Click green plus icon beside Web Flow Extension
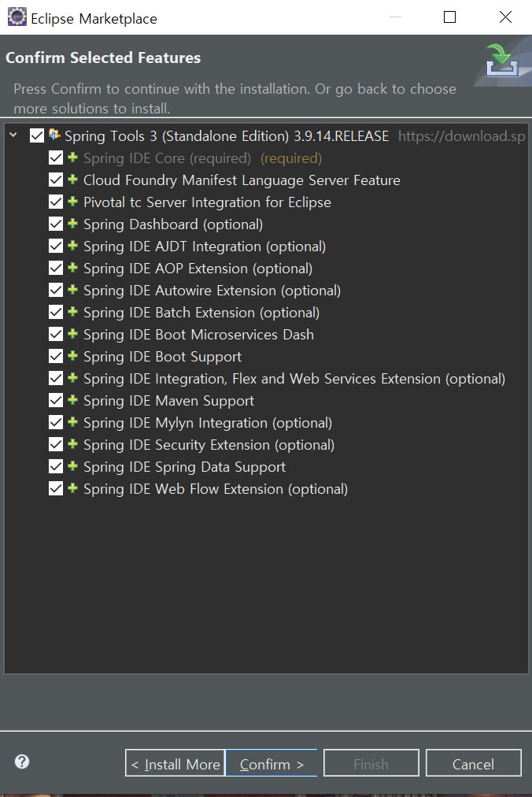 point(72,488)
